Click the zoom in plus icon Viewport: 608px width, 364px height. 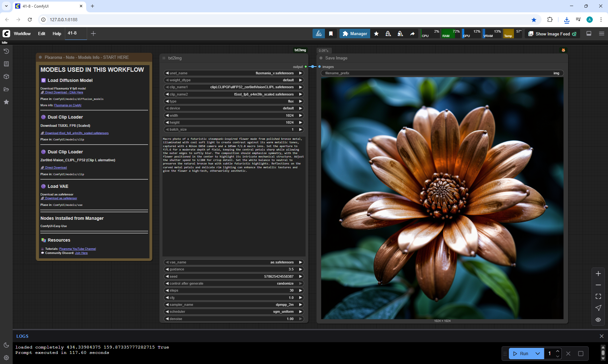coord(598,274)
